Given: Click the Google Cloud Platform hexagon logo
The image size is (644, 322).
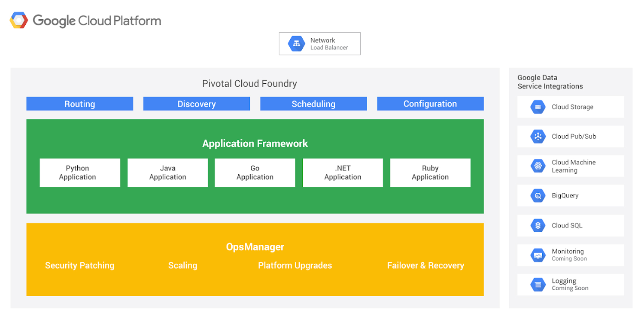Looking at the screenshot, I should pos(19,20).
